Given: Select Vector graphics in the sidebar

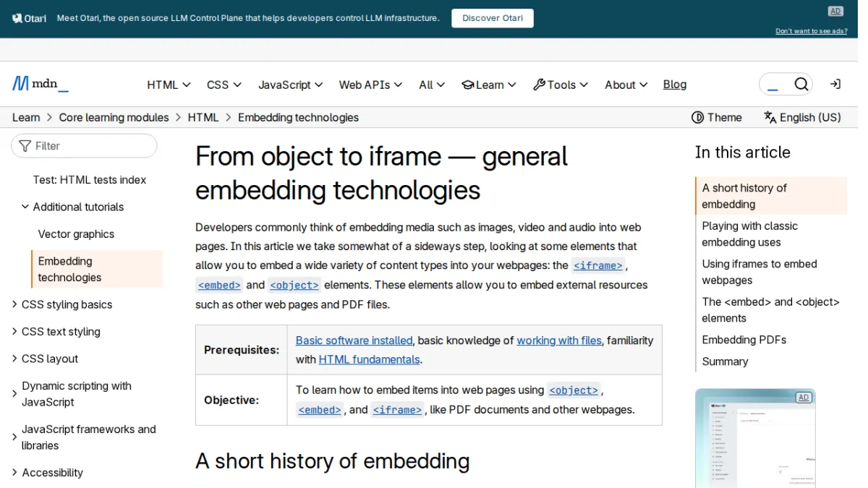Looking at the screenshot, I should (76, 234).
